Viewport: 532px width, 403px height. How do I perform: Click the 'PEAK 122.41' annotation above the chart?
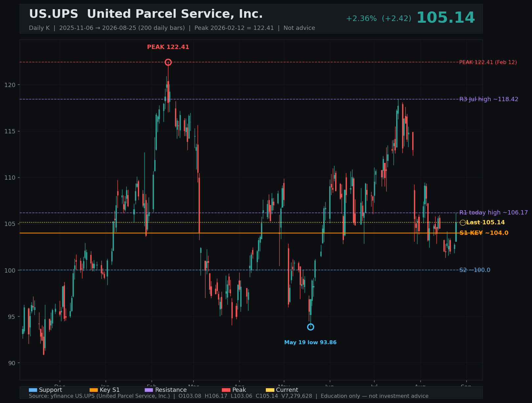click(x=168, y=47)
